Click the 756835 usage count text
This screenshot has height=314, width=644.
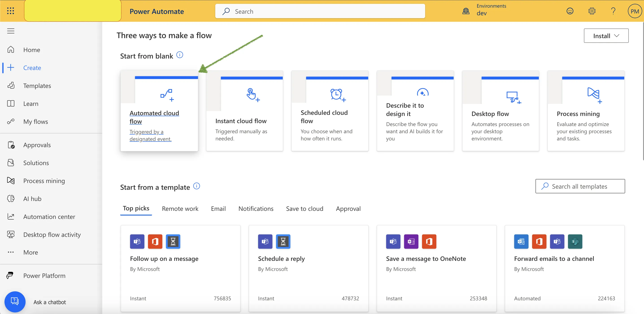[222, 298]
